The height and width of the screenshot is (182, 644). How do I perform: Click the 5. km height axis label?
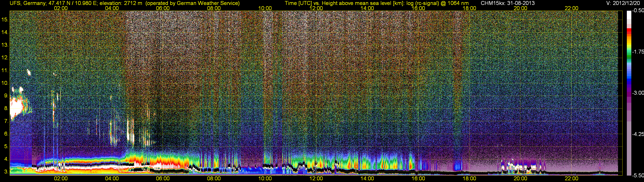[6, 146]
